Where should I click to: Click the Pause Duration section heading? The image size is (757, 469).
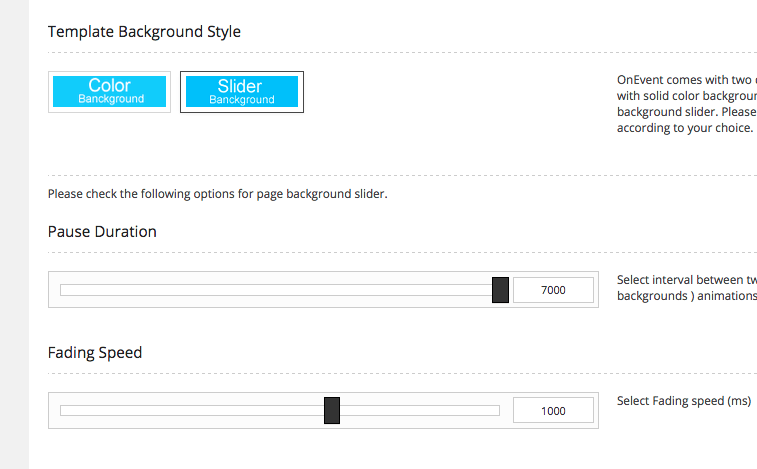(102, 232)
